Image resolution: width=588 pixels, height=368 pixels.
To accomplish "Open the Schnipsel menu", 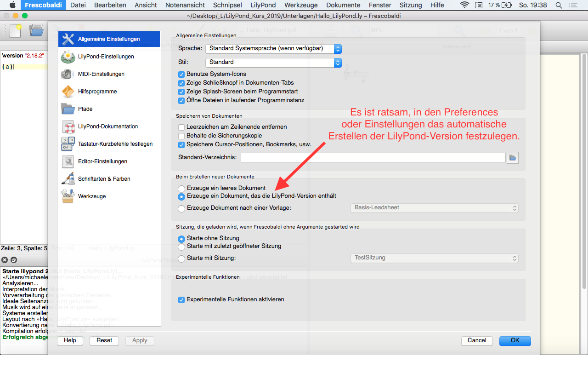I will coord(227,5).
